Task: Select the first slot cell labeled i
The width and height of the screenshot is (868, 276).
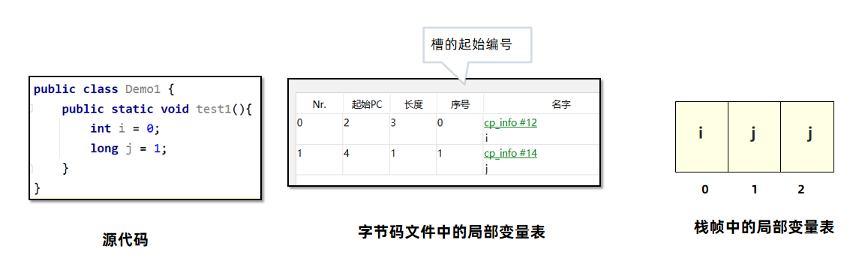Action: tap(701, 136)
